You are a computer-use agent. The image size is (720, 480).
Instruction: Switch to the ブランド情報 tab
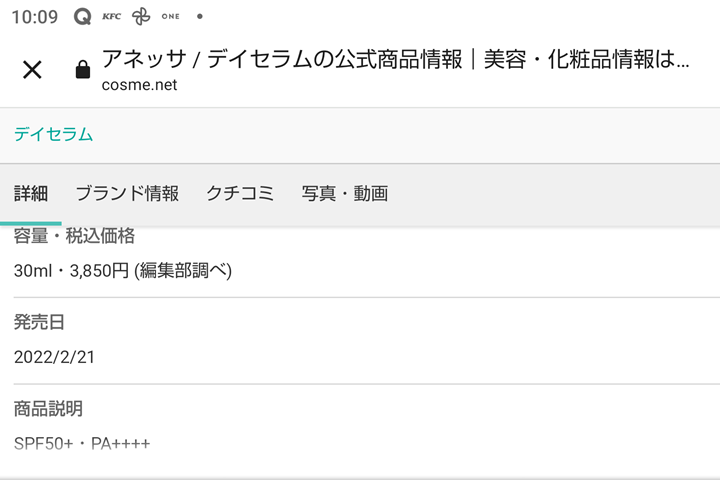[x=127, y=194]
